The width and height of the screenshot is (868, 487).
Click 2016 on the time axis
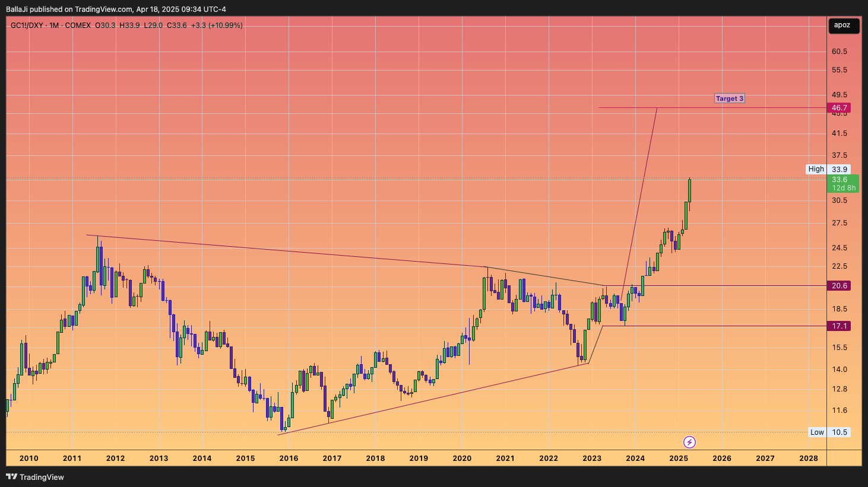point(289,459)
